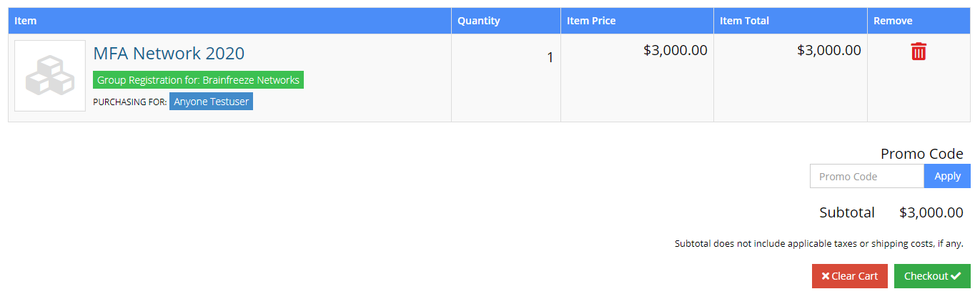This screenshot has width=980, height=299.
Task: Click the Item Total column header
Action: [x=744, y=21]
